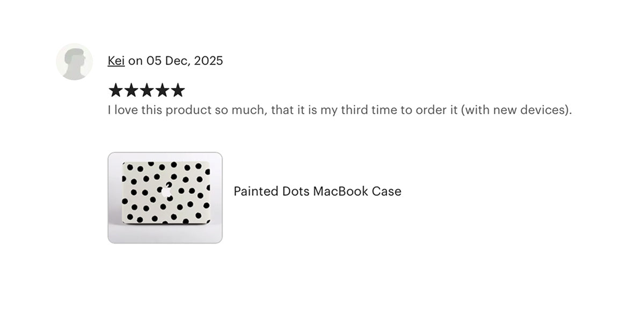Click the word "Painted" in product name
Viewport: 644px width, 322px height.
[x=256, y=191]
